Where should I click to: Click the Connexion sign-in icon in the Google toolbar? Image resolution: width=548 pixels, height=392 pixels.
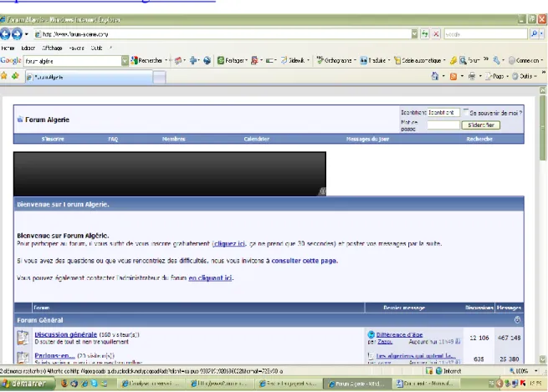pyautogui.click(x=512, y=60)
